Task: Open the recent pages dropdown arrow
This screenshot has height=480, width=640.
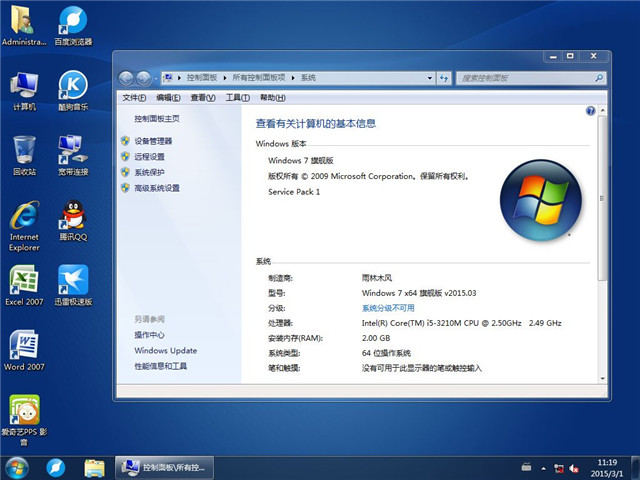Action: coord(156,78)
